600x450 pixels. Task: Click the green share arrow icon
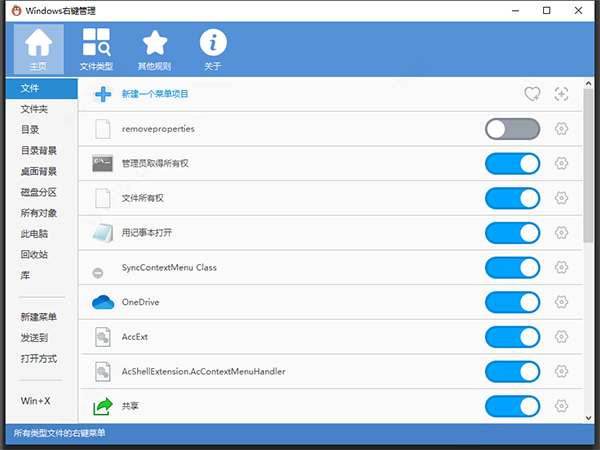tap(103, 406)
